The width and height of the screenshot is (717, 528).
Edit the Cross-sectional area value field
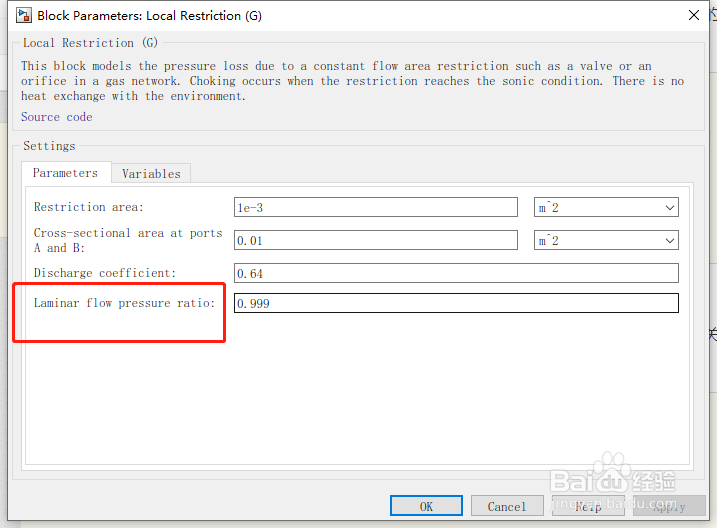(x=375, y=240)
